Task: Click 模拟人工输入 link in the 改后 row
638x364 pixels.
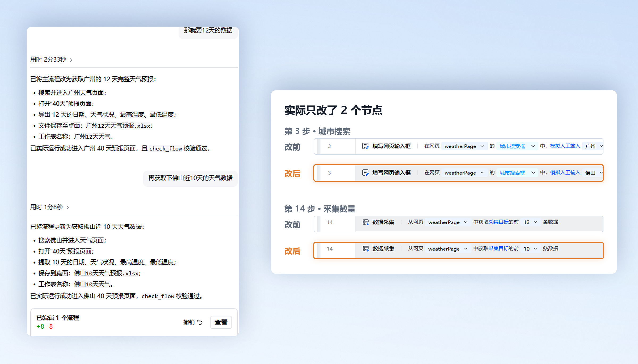Action: 565,172
